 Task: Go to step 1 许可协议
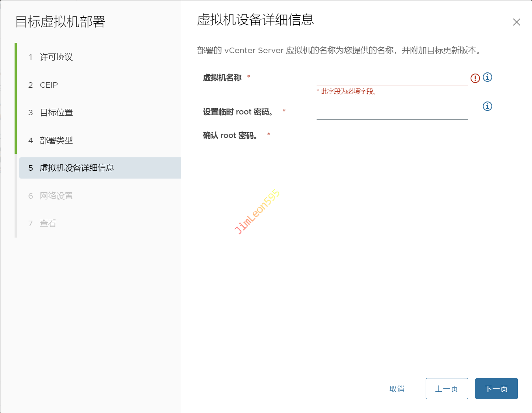[56, 57]
